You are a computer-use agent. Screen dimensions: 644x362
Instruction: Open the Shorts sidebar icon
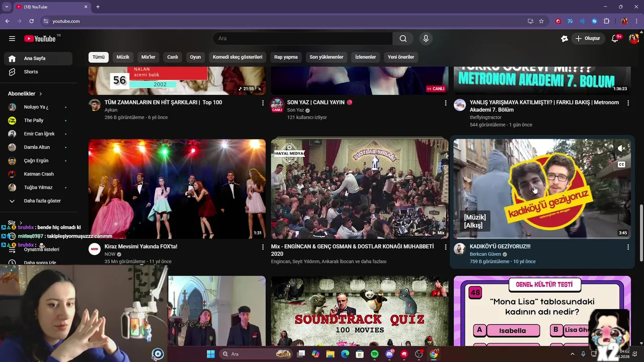pos(12,72)
